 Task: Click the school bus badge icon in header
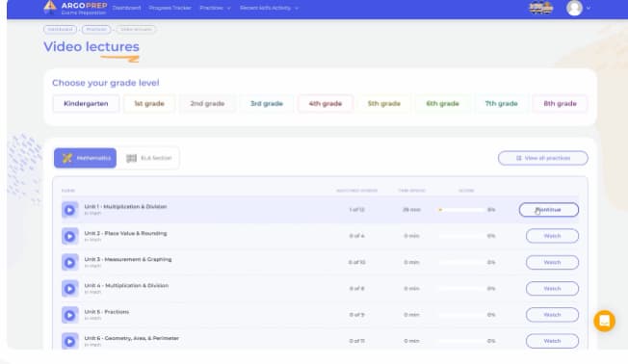541,8
